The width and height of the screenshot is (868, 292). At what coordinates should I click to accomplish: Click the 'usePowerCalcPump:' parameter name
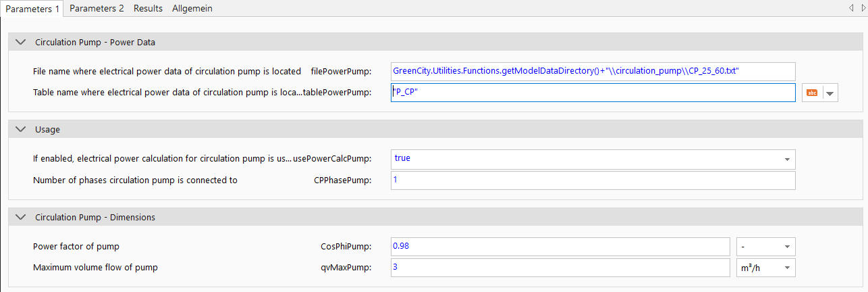click(332, 159)
